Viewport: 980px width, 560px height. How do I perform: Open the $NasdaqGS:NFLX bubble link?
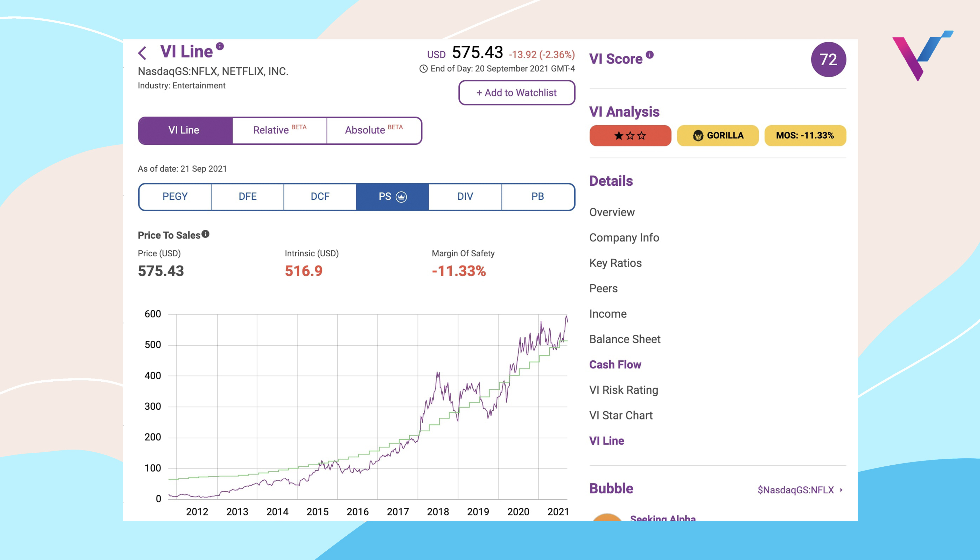795,490
